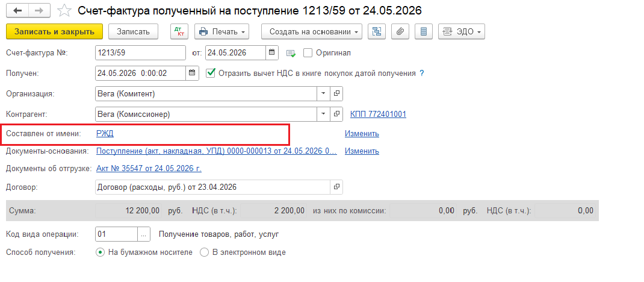Click the help question mark
Screen dimensions: 644x282
click(x=421, y=74)
